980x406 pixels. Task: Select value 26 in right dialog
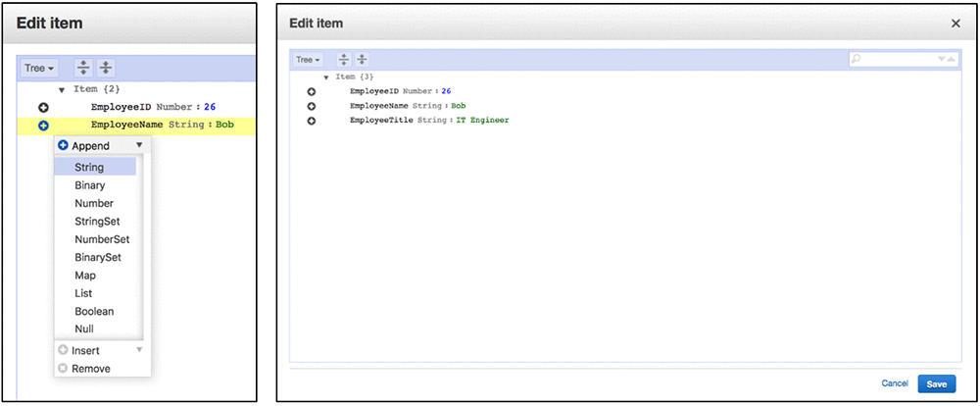446,91
